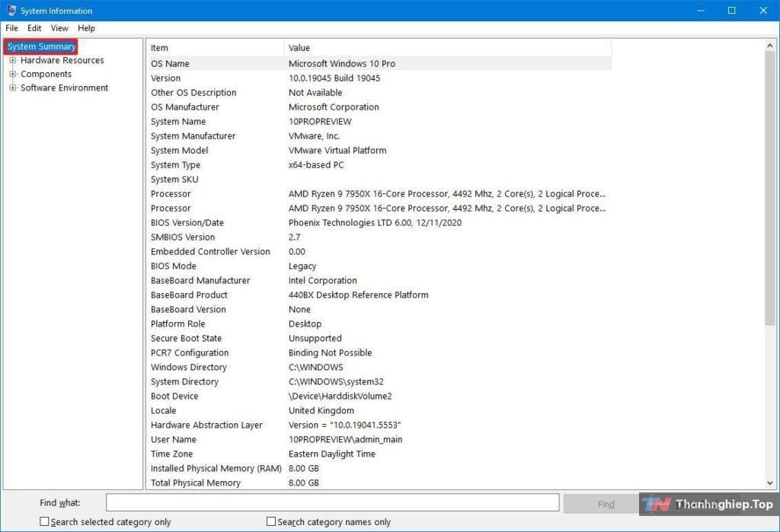Screen dimensions: 780x532
Task: Open the View menu
Action: tap(59, 28)
